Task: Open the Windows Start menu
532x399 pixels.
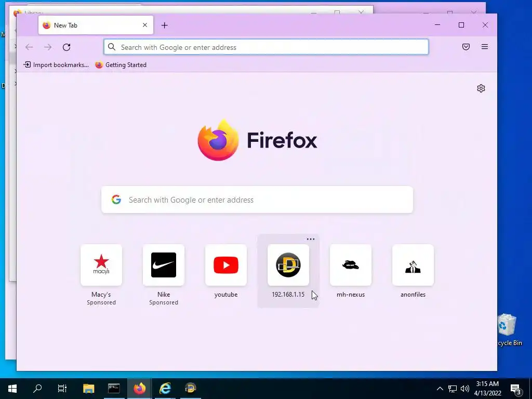Action: click(x=12, y=389)
